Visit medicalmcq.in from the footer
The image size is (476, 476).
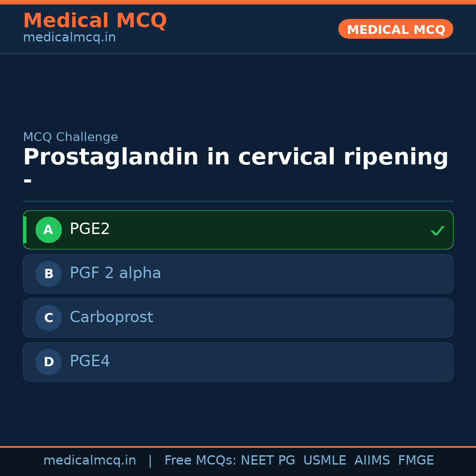coord(89,460)
